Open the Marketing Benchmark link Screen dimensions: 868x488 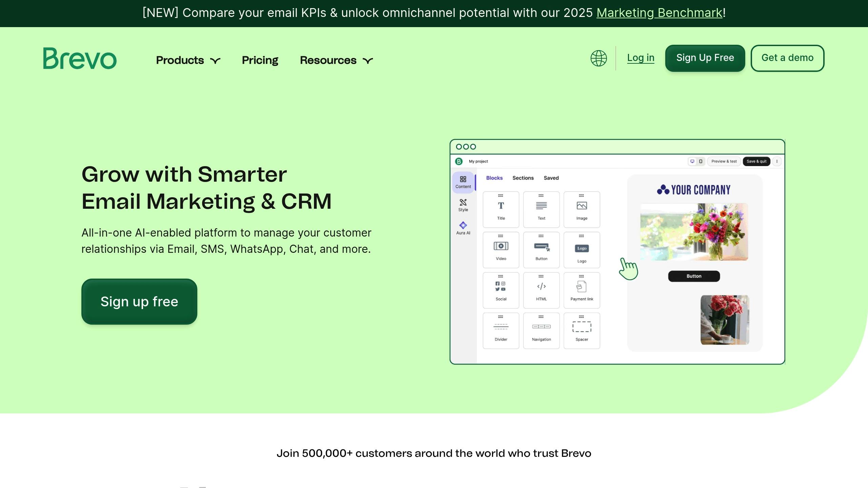pyautogui.click(x=659, y=13)
